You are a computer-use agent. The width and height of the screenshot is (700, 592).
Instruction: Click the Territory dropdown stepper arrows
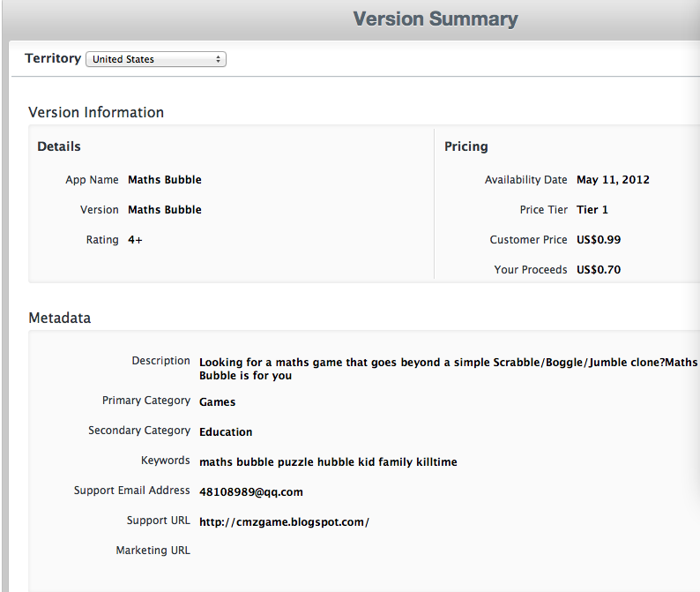point(218,59)
